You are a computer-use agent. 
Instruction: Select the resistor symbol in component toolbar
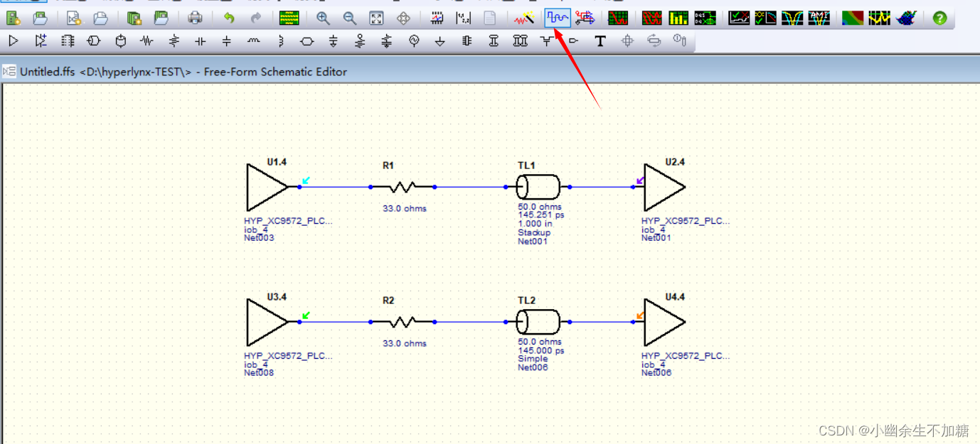pyautogui.click(x=147, y=41)
